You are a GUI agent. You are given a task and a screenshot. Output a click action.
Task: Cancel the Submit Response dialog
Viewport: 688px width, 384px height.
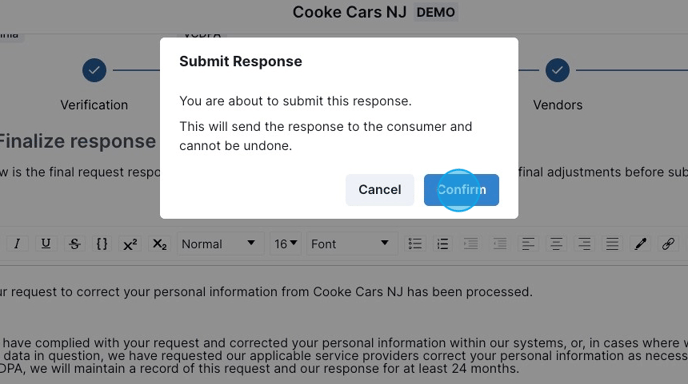[x=380, y=190]
